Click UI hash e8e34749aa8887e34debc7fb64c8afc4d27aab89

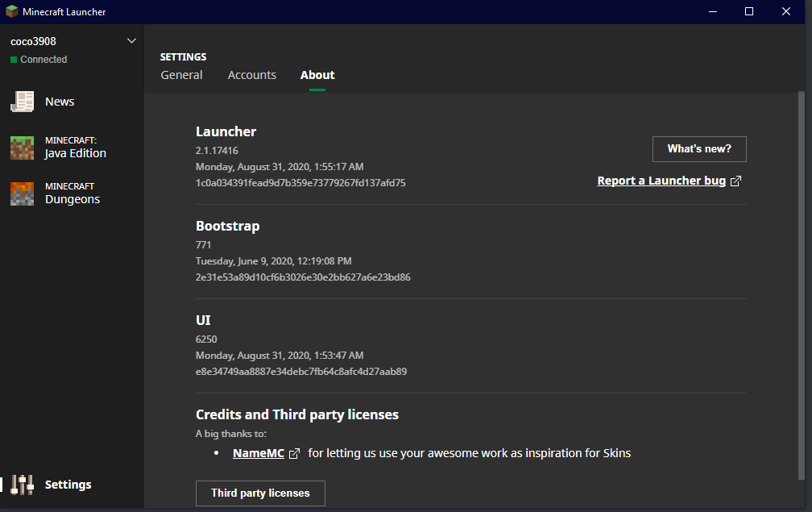pos(301,372)
